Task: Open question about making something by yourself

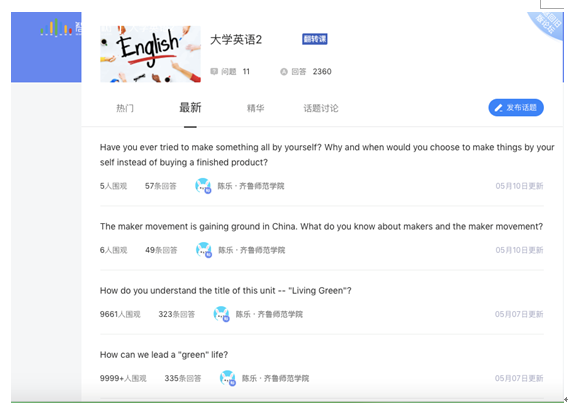Action: click(x=327, y=155)
